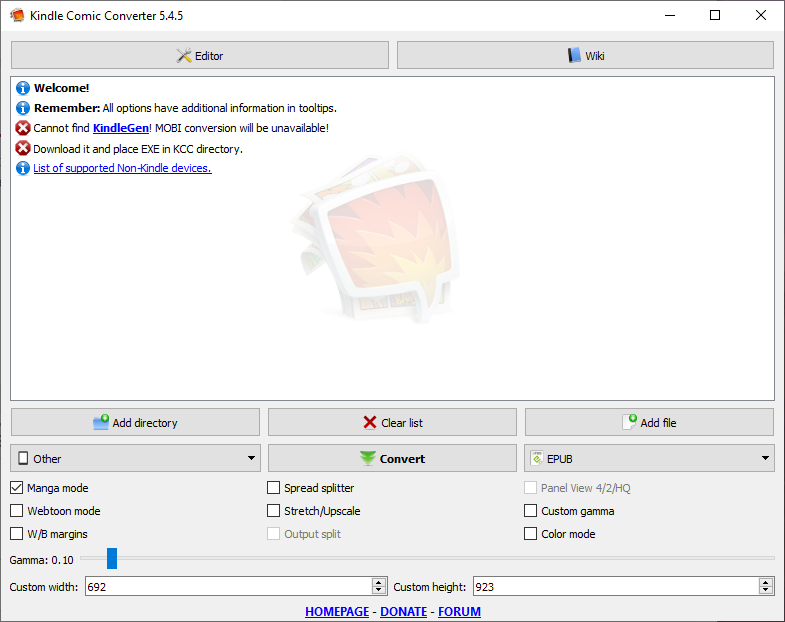785x622 pixels.
Task: Click the Add directory button
Action: pyautogui.click(x=135, y=423)
